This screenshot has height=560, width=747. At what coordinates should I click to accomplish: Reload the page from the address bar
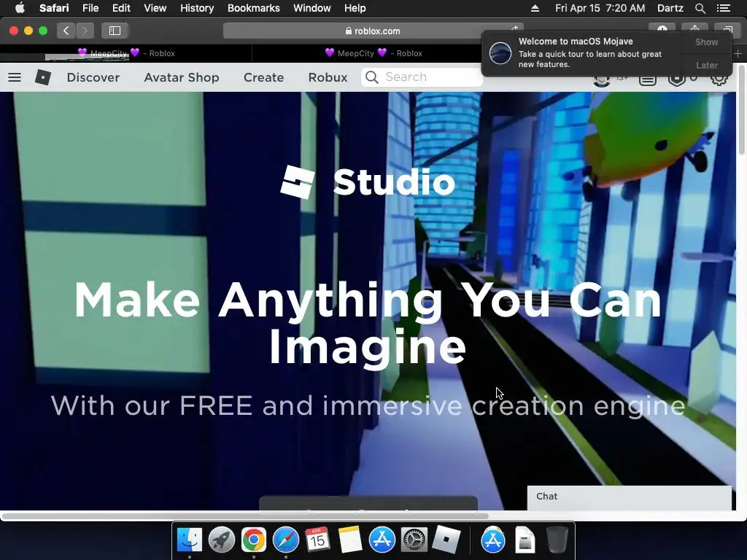pos(514,28)
